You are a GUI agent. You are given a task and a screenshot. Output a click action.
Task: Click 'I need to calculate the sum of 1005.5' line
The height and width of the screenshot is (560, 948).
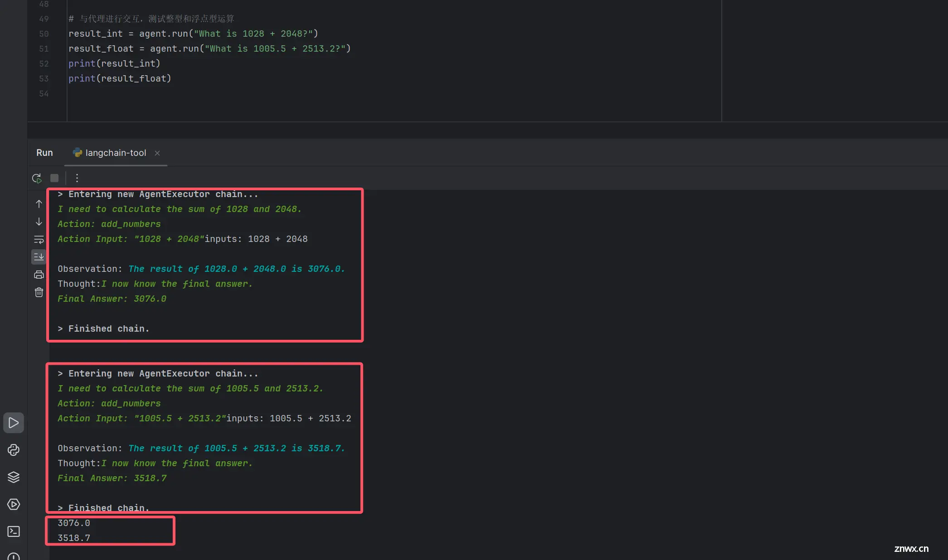(x=190, y=388)
